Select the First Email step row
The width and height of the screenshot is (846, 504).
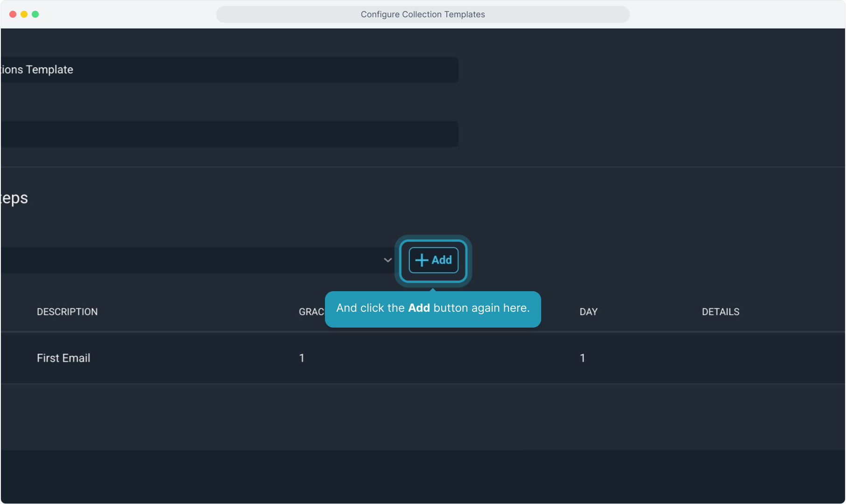(63, 358)
